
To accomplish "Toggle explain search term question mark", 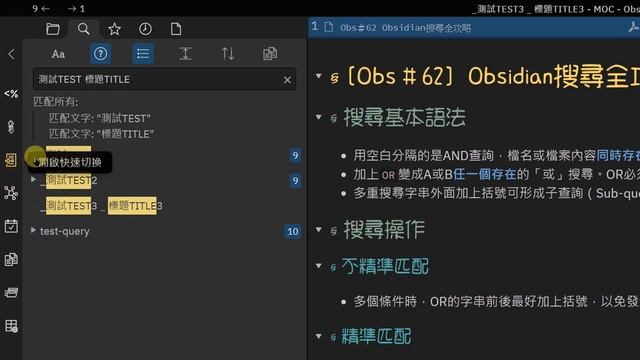I will click(100, 54).
